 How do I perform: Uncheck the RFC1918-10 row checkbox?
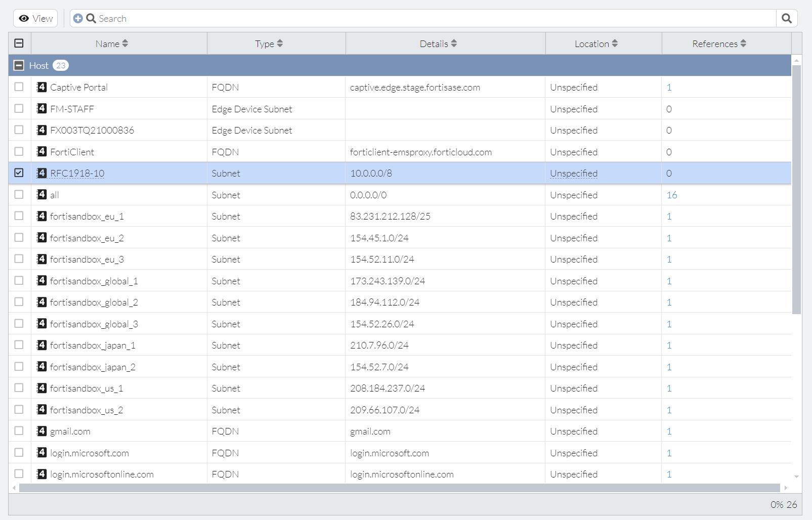pos(19,172)
